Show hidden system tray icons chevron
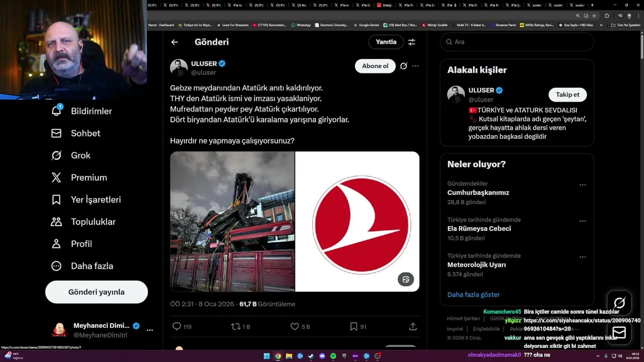This screenshot has width=644, height=362. (598, 356)
